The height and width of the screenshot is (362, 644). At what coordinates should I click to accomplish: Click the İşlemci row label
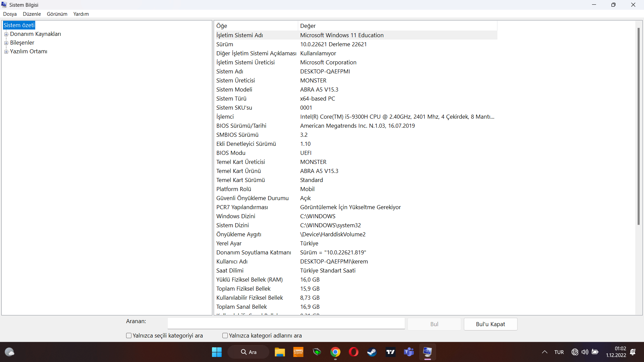(x=225, y=117)
